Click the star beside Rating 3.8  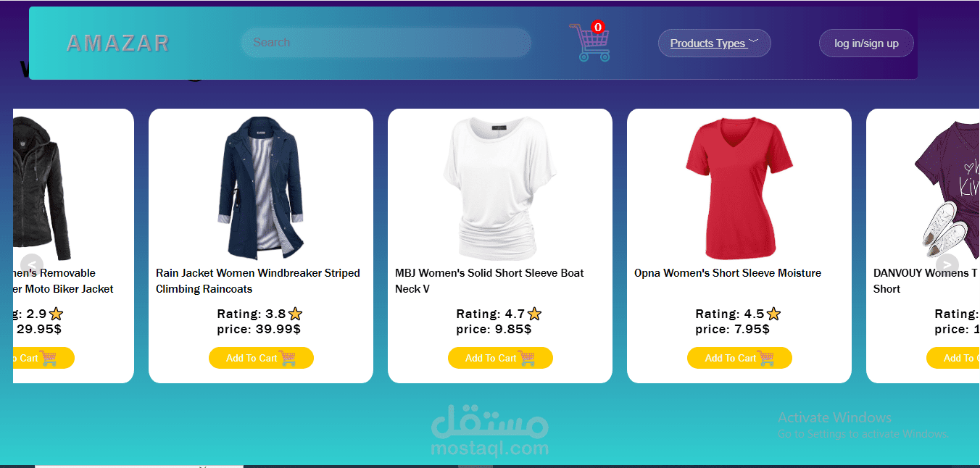tap(295, 314)
